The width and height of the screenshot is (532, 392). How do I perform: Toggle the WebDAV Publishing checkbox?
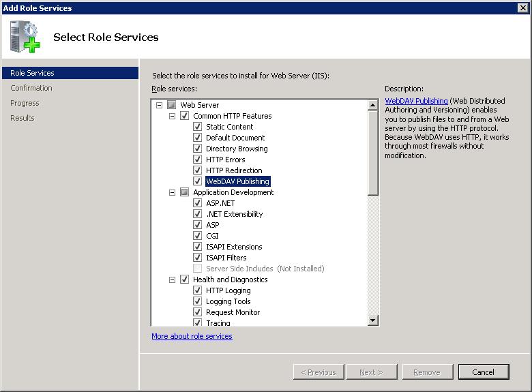coord(198,181)
